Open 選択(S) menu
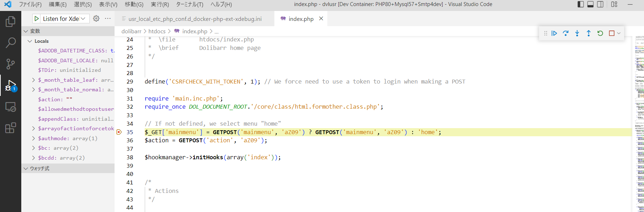 pos(83,4)
